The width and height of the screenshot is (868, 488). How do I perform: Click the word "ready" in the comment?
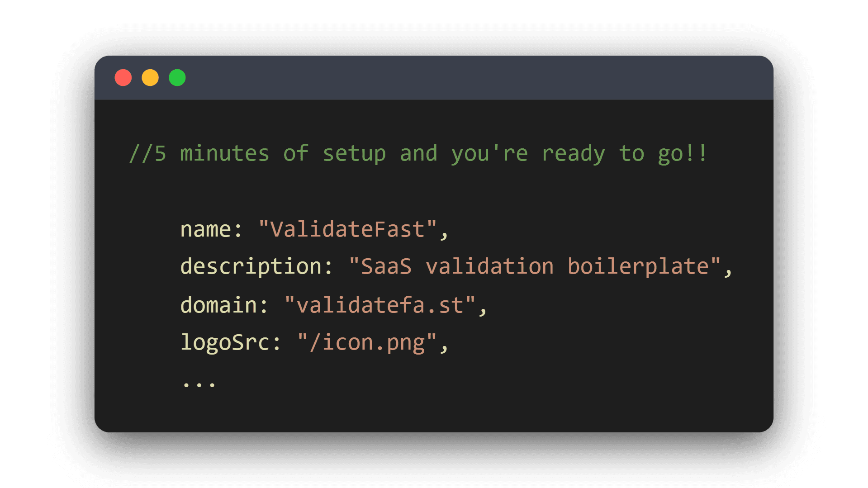(573, 154)
